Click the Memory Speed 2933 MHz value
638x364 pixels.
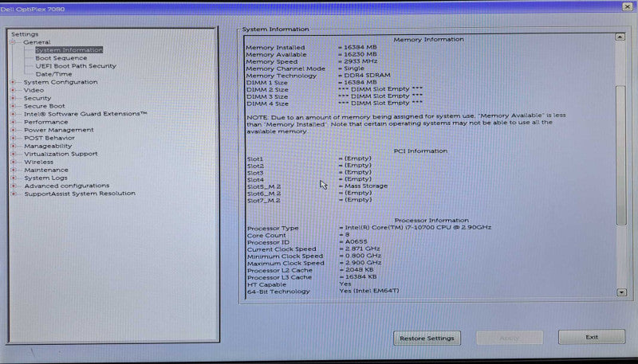click(360, 61)
